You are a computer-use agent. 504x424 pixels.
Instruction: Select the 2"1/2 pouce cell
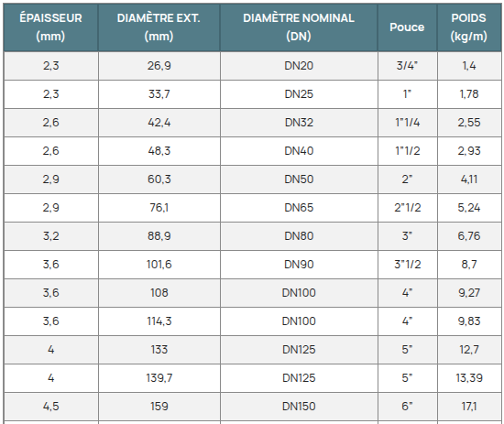click(x=407, y=208)
